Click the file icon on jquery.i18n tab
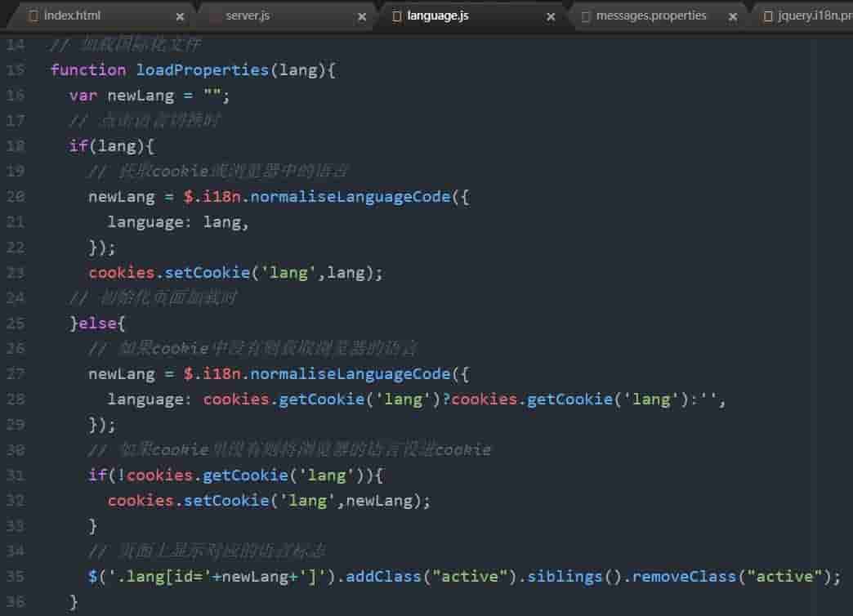The image size is (853, 616). [x=767, y=16]
